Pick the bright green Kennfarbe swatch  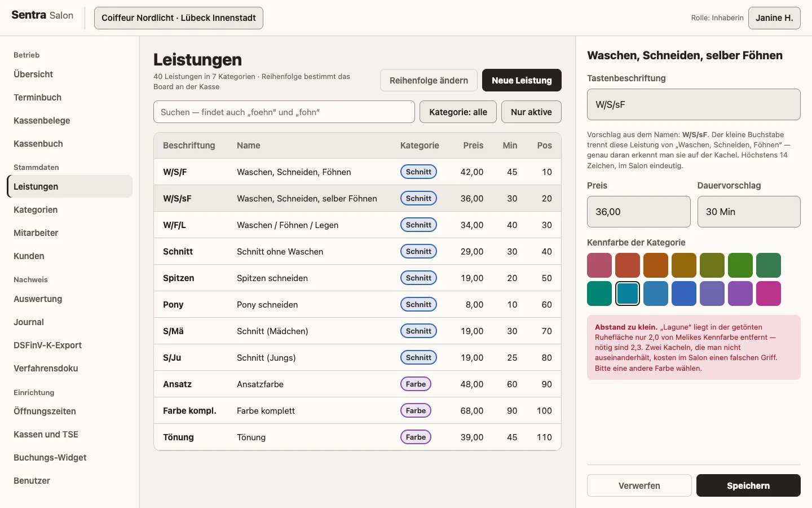click(x=740, y=265)
